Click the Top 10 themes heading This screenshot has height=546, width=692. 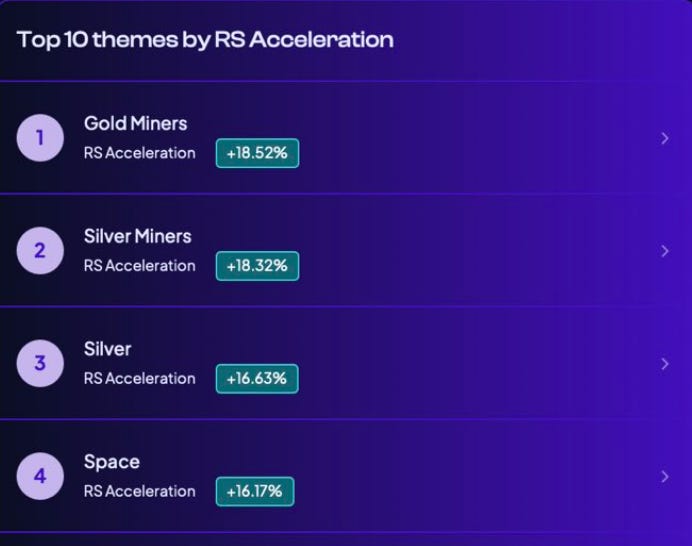click(x=205, y=40)
